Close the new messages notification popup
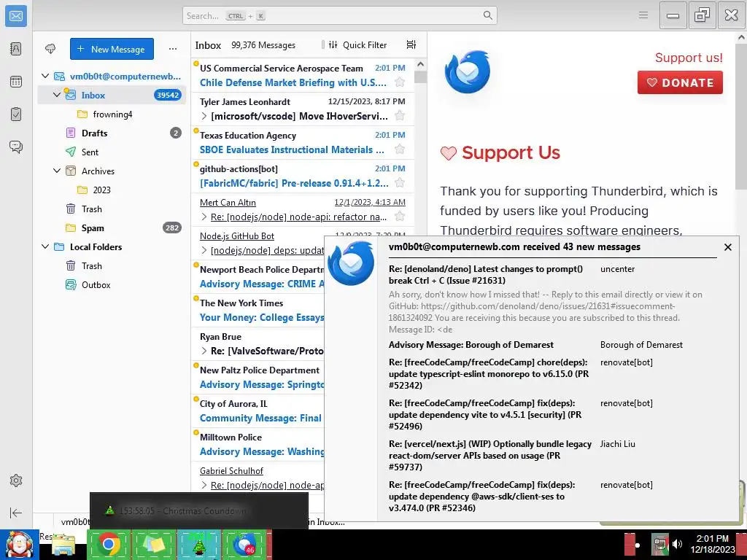 point(727,247)
